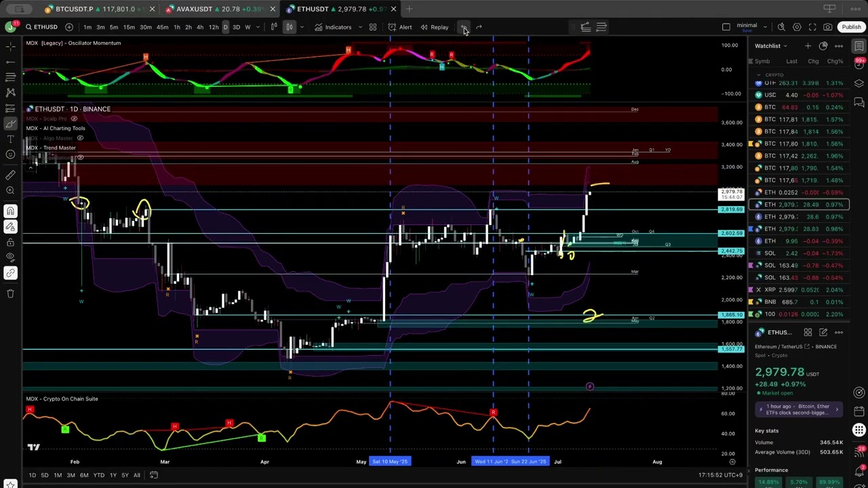Image resolution: width=868 pixels, height=488 pixels.
Task: Open the Fibonacci and Gann tools
Action: (10, 77)
